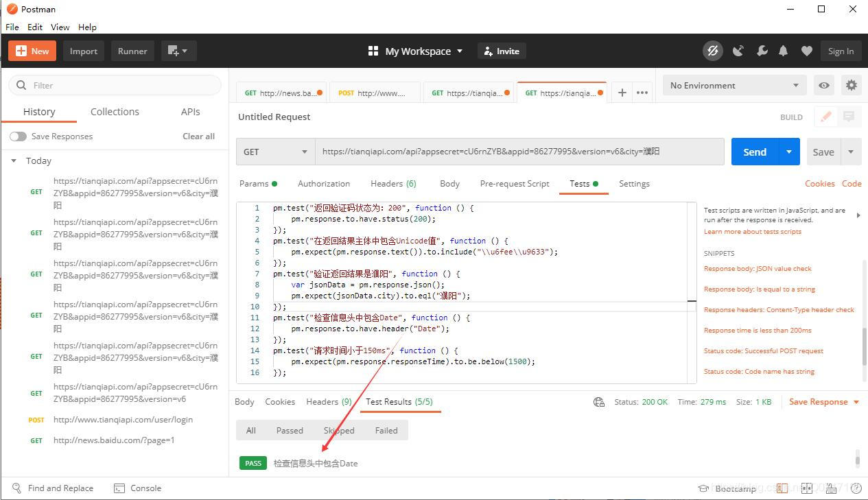Open the Runner
Viewport: 868px width, 500px height.
click(x=132, y=51)
